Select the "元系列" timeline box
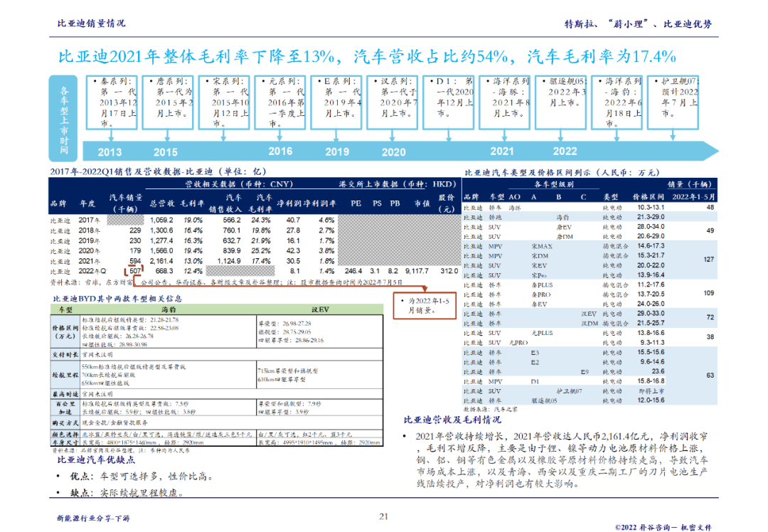Viewport: 768px width, 532px height. (280, 102)
